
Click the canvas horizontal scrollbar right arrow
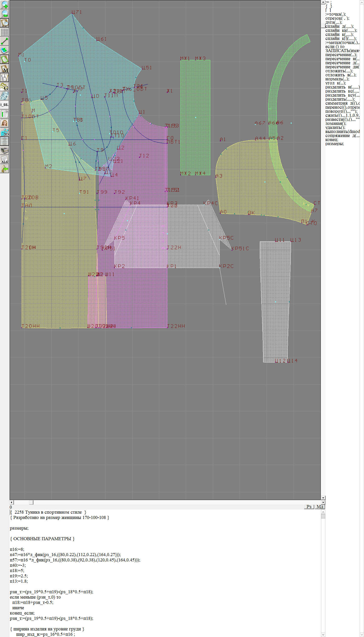(x=323, y=502)
